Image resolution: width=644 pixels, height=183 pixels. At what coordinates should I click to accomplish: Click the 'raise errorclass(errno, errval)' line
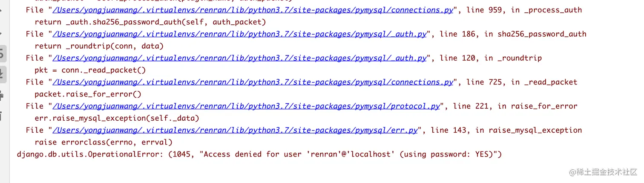point(103,142)
